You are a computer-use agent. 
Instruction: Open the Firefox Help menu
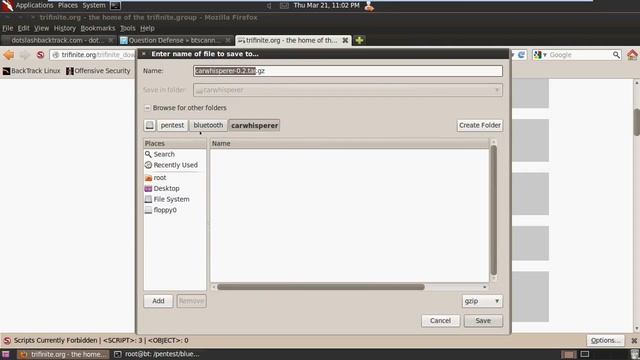point(147,28)
